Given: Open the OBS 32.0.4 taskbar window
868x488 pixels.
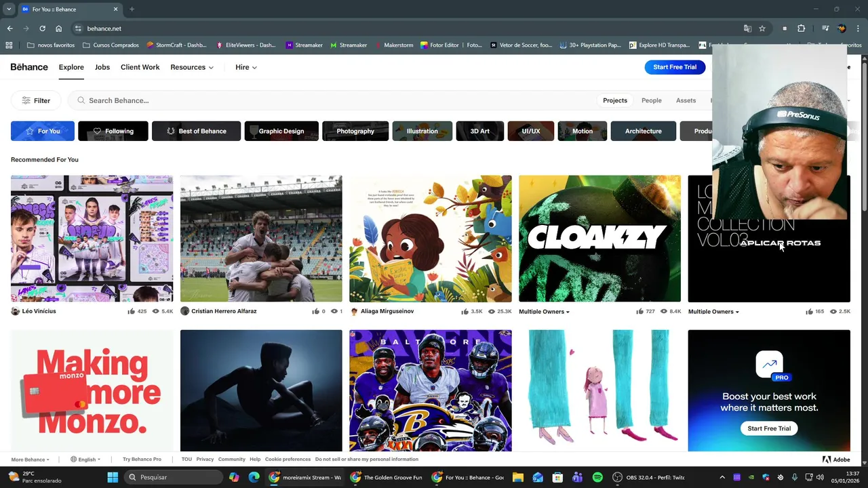Looking at the screenshot, I should (650, 477).
